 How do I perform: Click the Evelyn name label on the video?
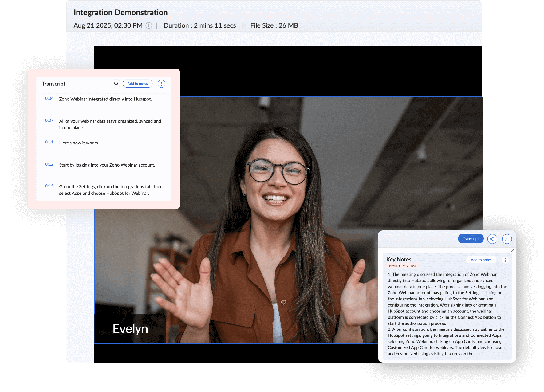coord(130,328)
